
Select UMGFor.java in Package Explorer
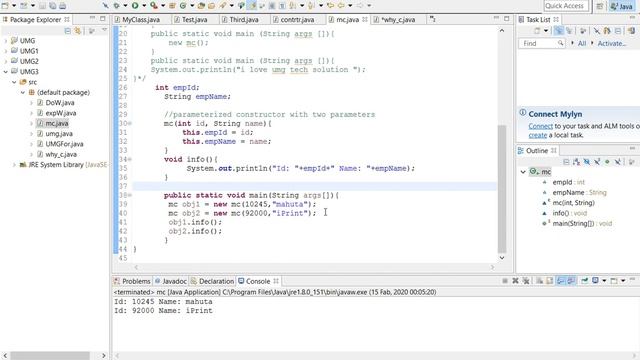(x=64, y=144)
